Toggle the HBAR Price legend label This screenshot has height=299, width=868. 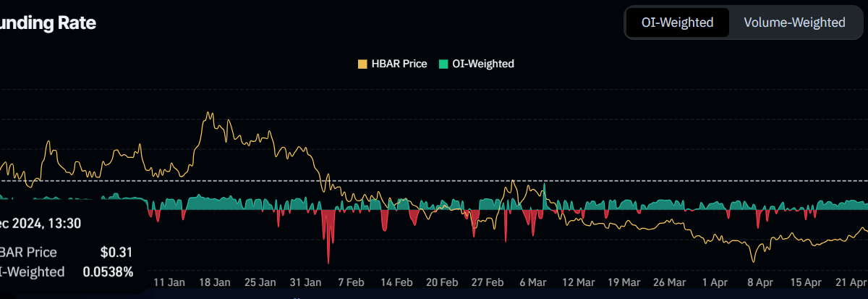click(x=399, y=64)
